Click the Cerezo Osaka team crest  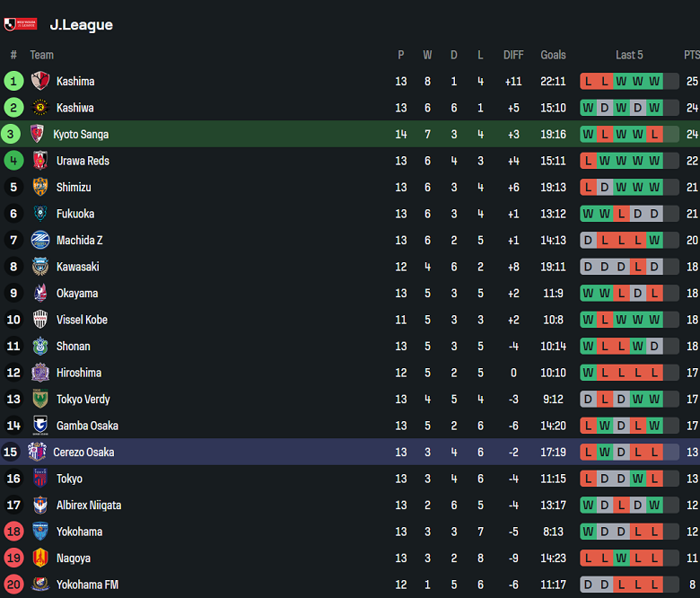pos(37,452)
